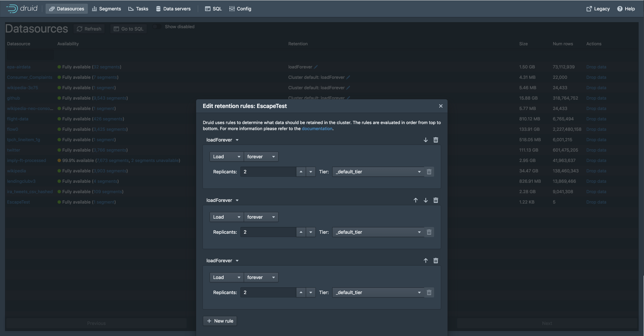Edit retention pencil for Consumer_Complaints

[x=348, y=77]
